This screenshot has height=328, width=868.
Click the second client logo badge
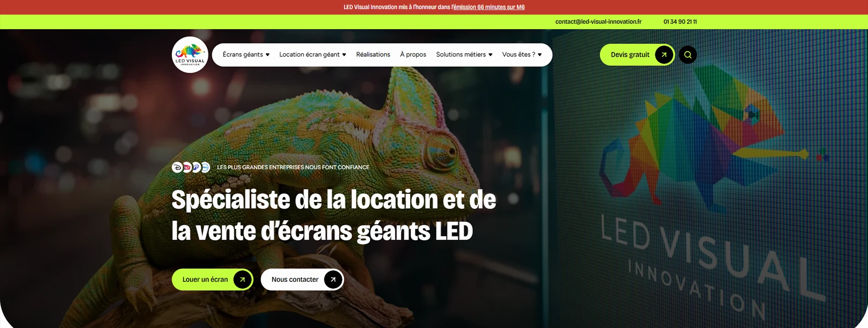[x=187, y=167]
